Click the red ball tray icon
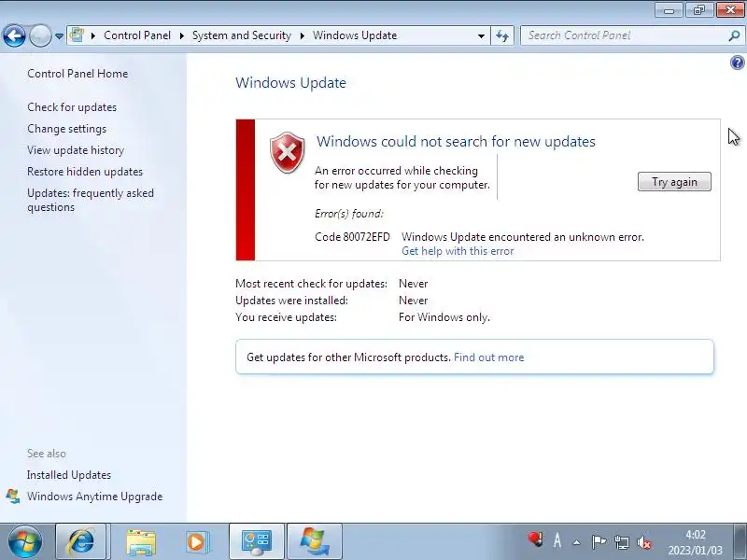Viewport: 747px width, 560px height. coord(535,539)
